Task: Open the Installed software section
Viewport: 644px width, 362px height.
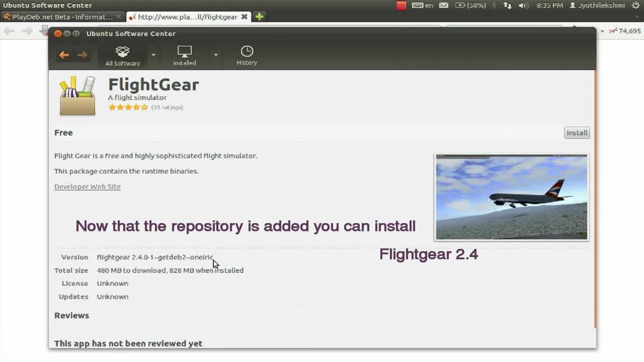Action: (x=185, y=56)
